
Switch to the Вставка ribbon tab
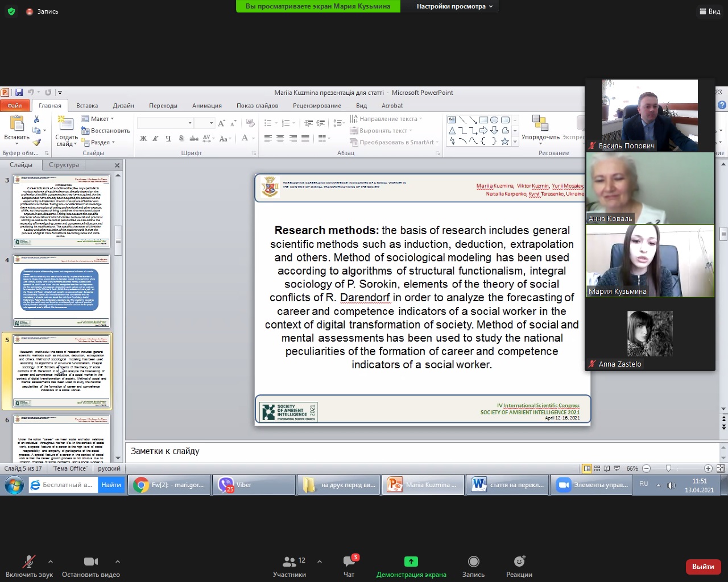pyautogui.click(x=87, y=106)
